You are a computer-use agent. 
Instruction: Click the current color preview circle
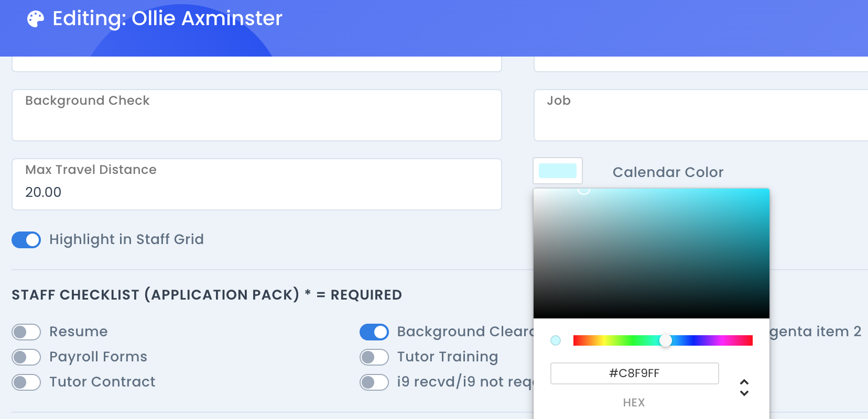pyautogui.click(x=556, y=340)
